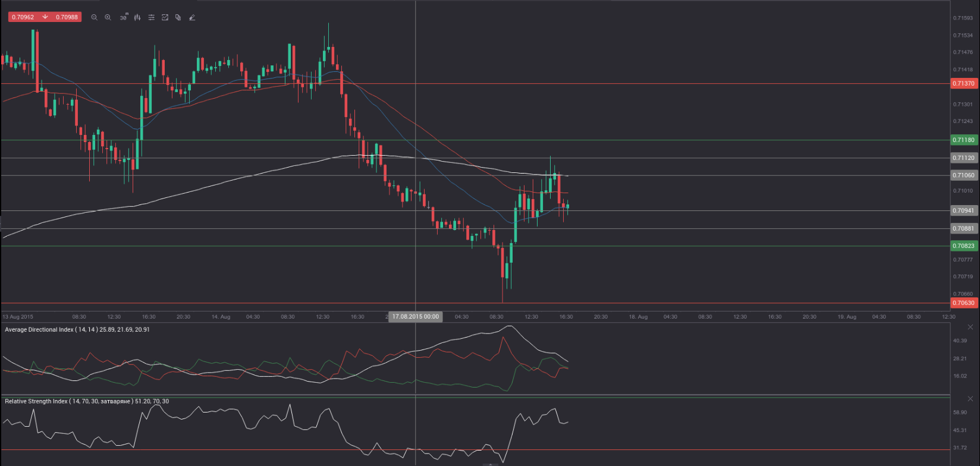Open the candlestick chart type selector
Viewport: 980px width, 466px height.
pyautogui.click(x=137, y=18)
